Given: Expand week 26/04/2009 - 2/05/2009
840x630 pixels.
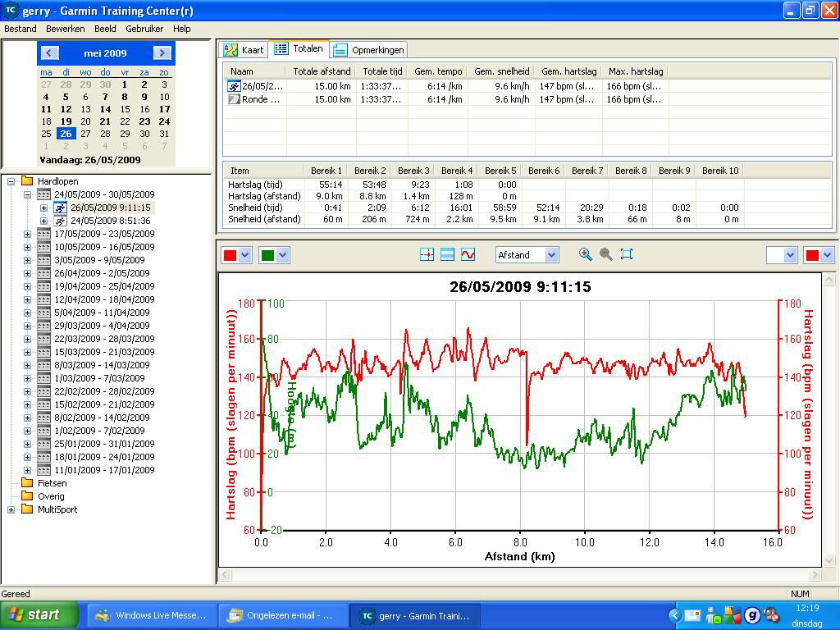Looking at the screenshot, I should click(x=27, y=273).
